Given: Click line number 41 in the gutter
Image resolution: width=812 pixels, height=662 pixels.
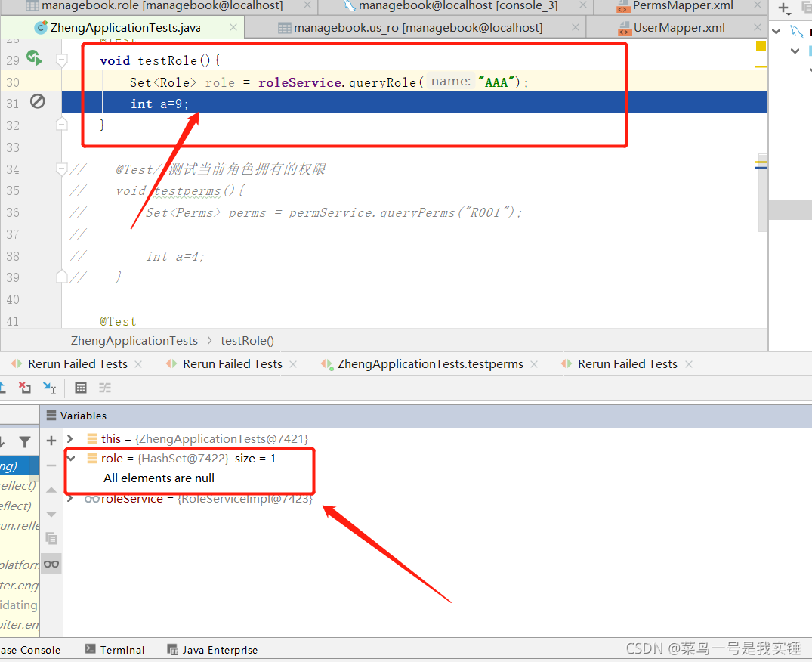Looking at the screenshot, I should click(x=13, y=321).
